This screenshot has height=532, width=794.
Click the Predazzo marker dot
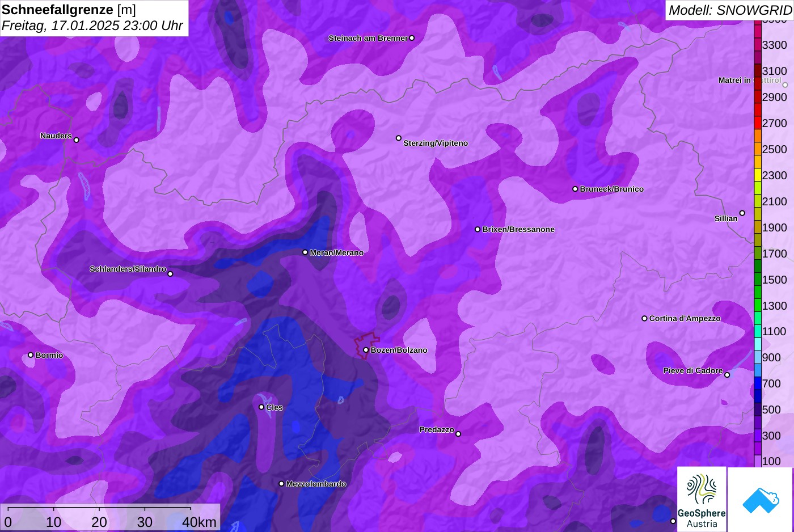point(458,434)
